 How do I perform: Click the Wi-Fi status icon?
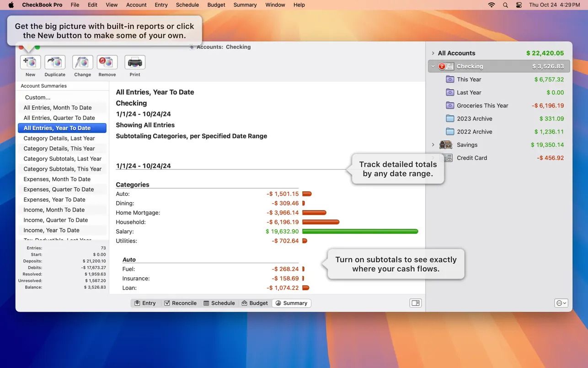492,5
